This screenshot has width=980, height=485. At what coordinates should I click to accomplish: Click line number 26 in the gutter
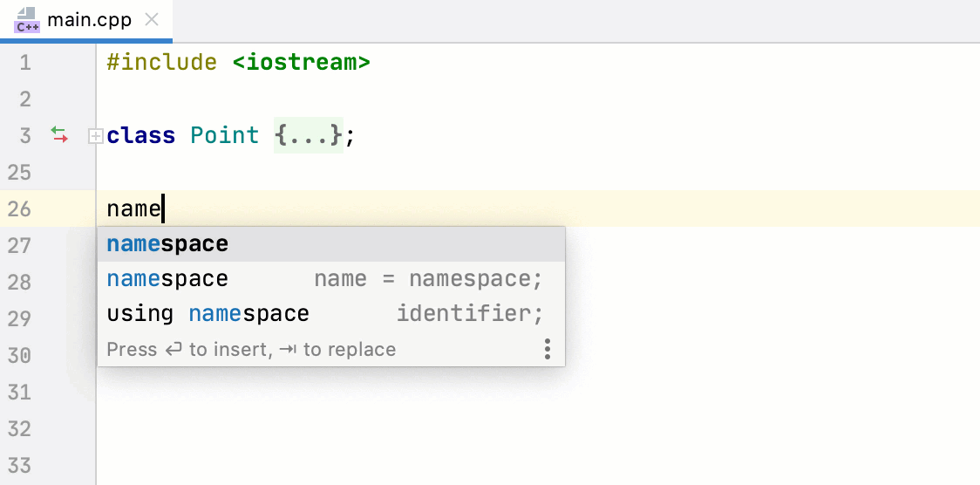[x=19, y=209]
